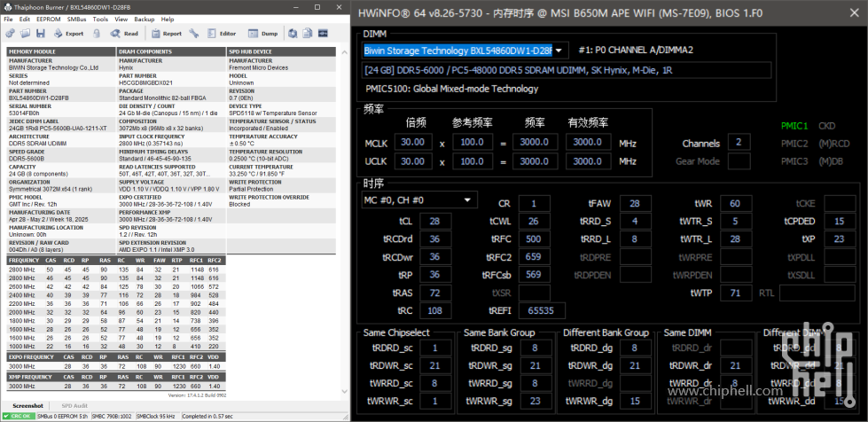Open the Editor toolbar button
The height and width of the screenshot is (422, 868).
click(222, 33)
